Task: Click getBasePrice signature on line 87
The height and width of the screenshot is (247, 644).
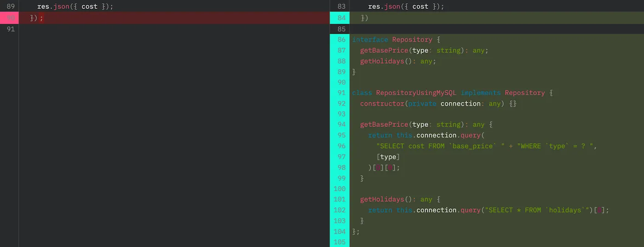Action: (x=385, y=51)
